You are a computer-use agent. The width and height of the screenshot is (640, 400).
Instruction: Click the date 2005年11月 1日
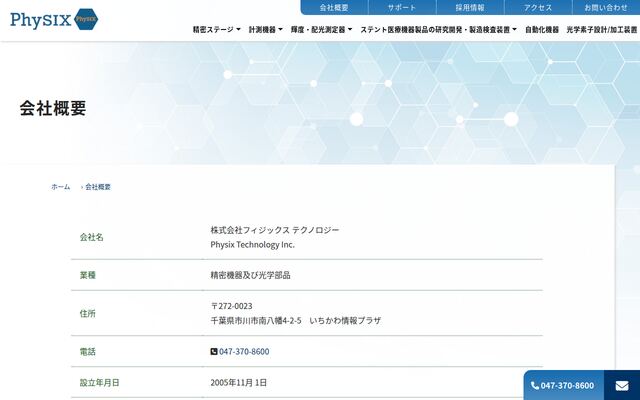tap(239, 382)
